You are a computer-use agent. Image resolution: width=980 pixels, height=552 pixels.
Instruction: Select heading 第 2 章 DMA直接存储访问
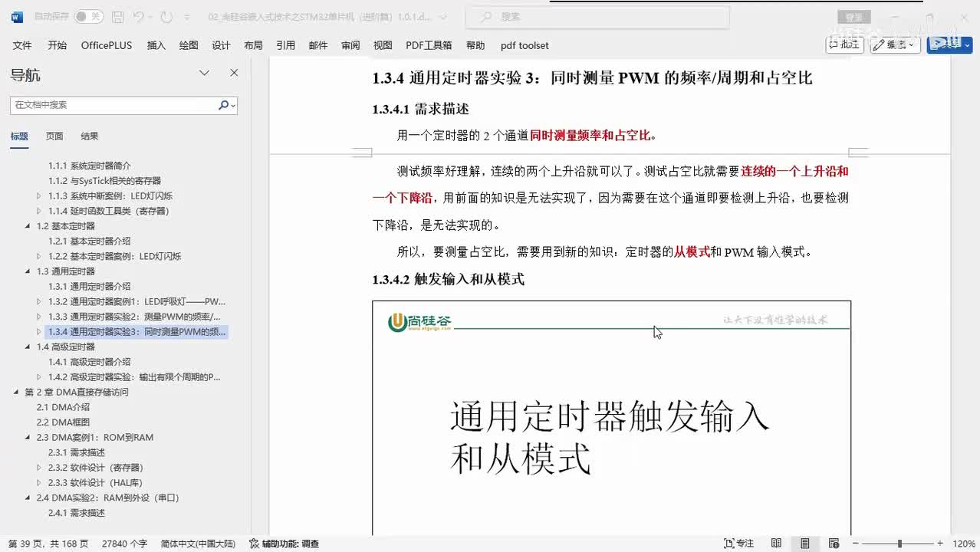coord(77,392)
